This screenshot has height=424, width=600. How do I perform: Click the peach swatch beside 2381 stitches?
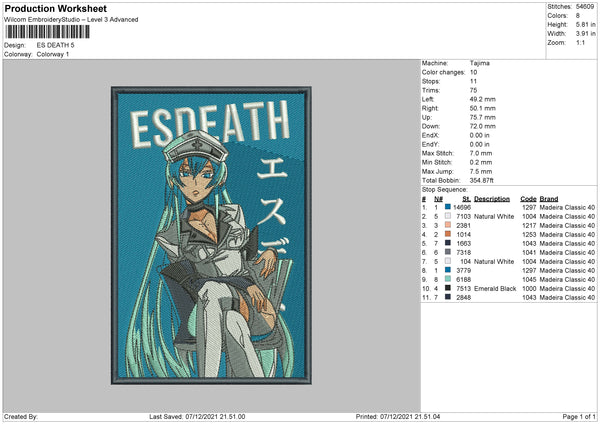point(448,225)
